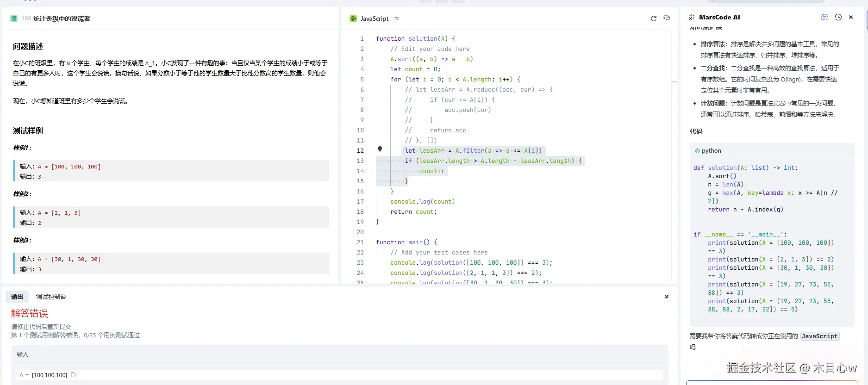
Task: Close the MarsCode AI panel
Action: click(851, 17)
